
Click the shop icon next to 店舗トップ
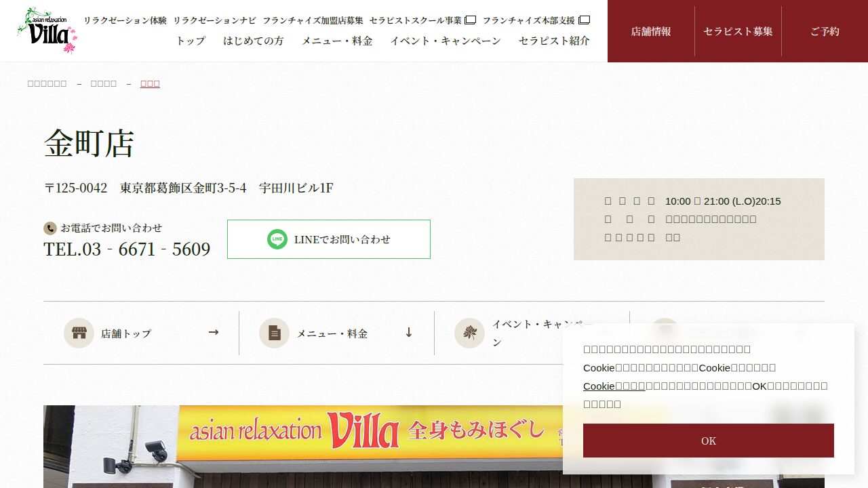pyautogui.click(x=79, y=333)
